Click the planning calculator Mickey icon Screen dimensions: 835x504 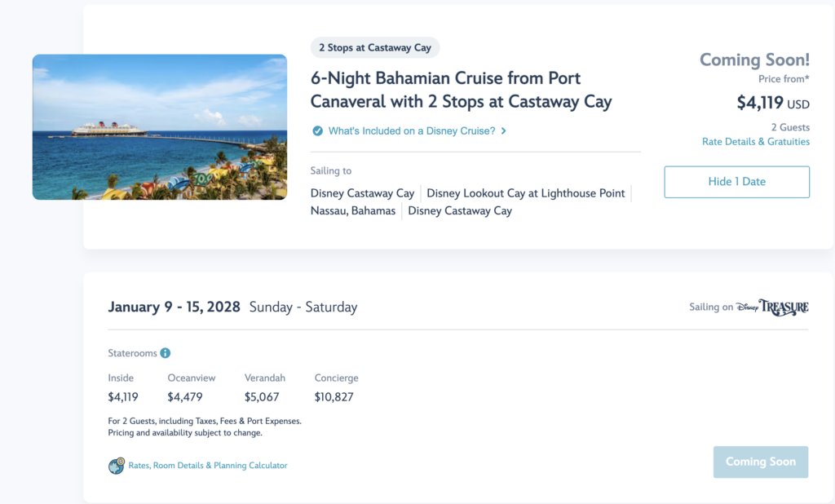click(117, 466)
